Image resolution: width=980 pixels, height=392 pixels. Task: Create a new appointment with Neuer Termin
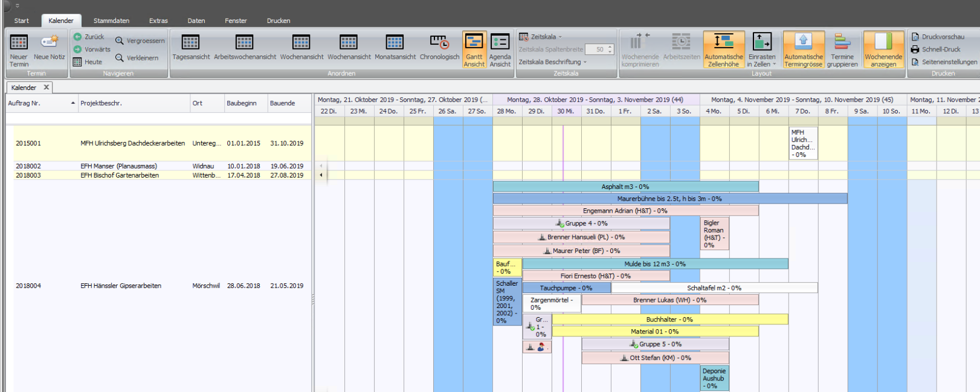[19, 50]
